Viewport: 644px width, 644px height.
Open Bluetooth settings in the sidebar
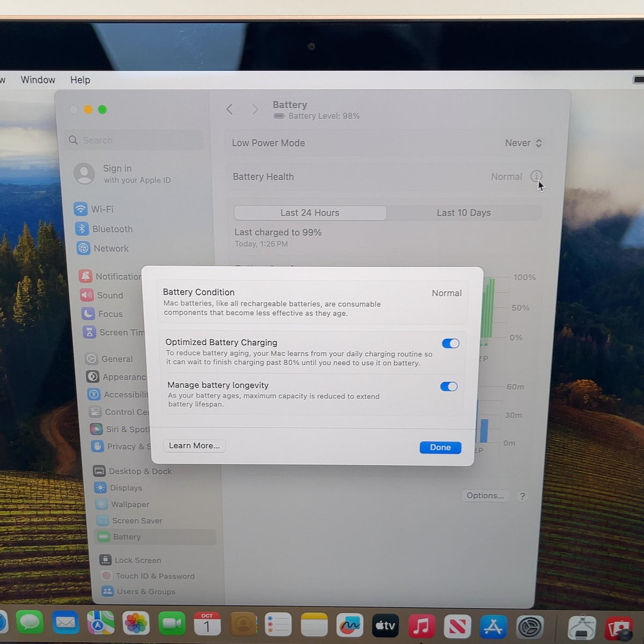click(x=104, y=229)
